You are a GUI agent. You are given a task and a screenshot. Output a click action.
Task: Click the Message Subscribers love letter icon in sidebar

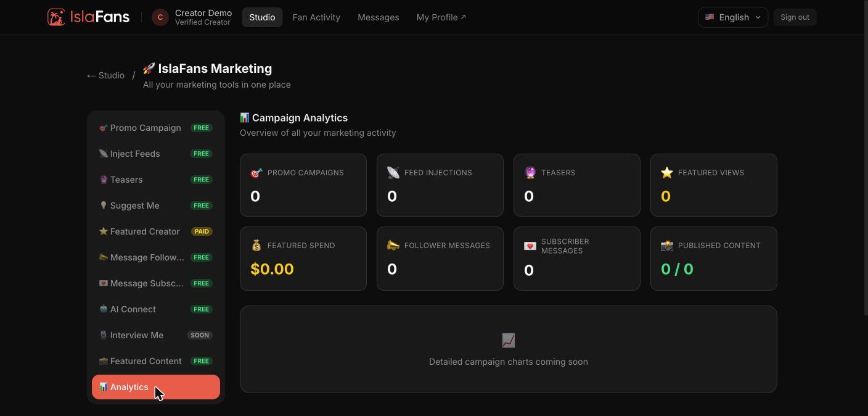point(104,283)
